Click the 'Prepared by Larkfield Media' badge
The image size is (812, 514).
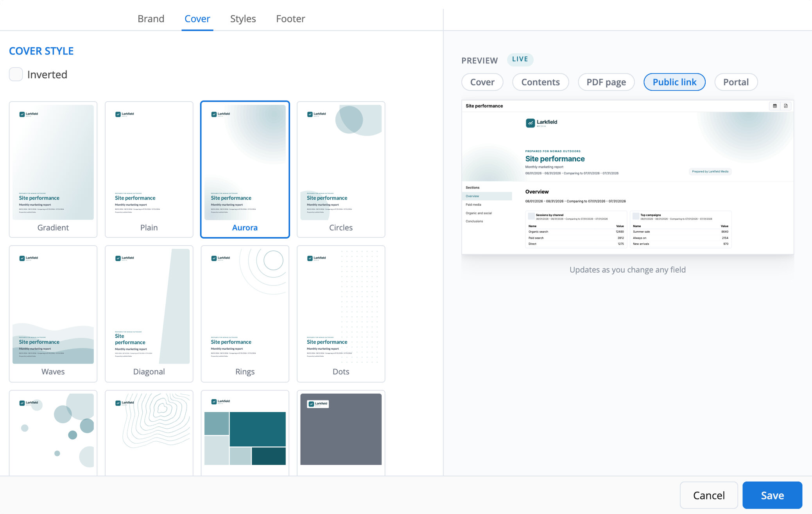tap(710, 172)
